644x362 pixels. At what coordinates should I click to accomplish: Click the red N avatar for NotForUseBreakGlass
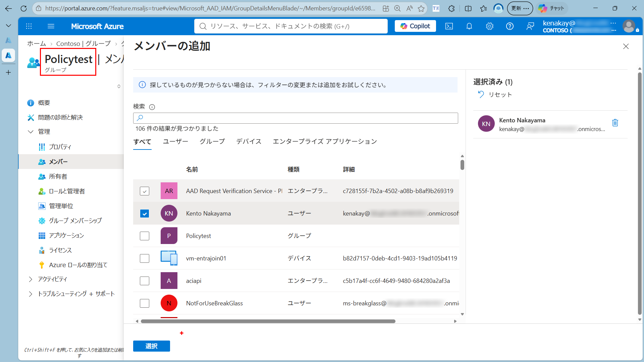click(169, 303)
